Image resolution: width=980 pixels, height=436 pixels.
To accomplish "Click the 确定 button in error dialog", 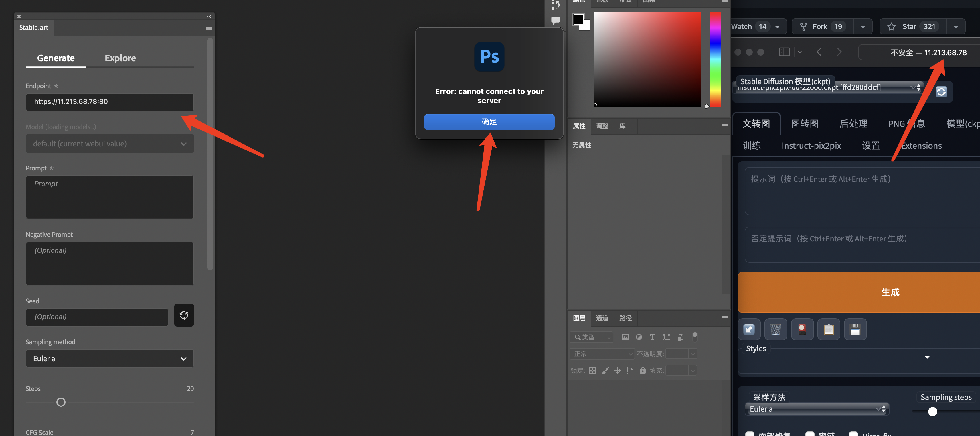I will click(x=489, y=122).
